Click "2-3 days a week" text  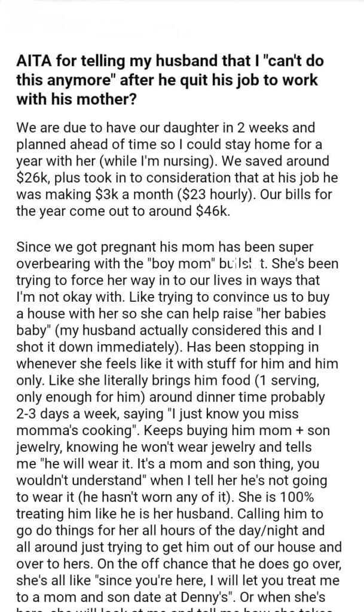tap(59, 413)
